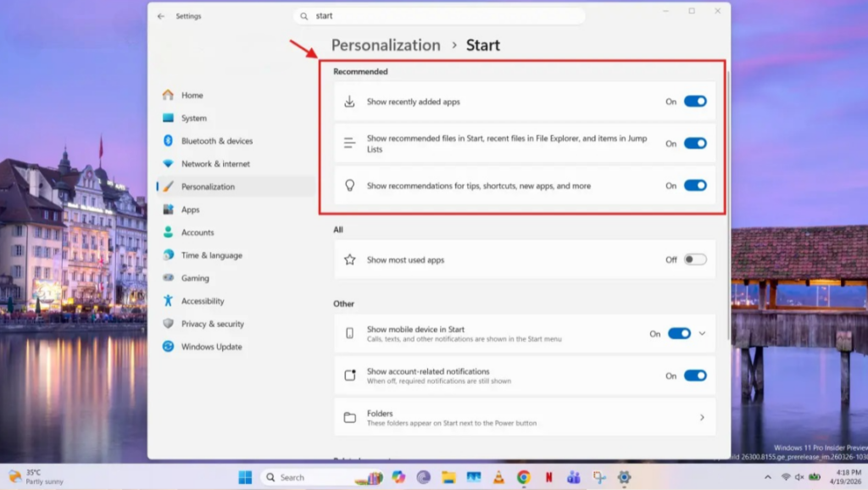The width and height of the screenshot is (868, 490).
Task: Open the weather widget on taskbar
Action: (36, 476)
